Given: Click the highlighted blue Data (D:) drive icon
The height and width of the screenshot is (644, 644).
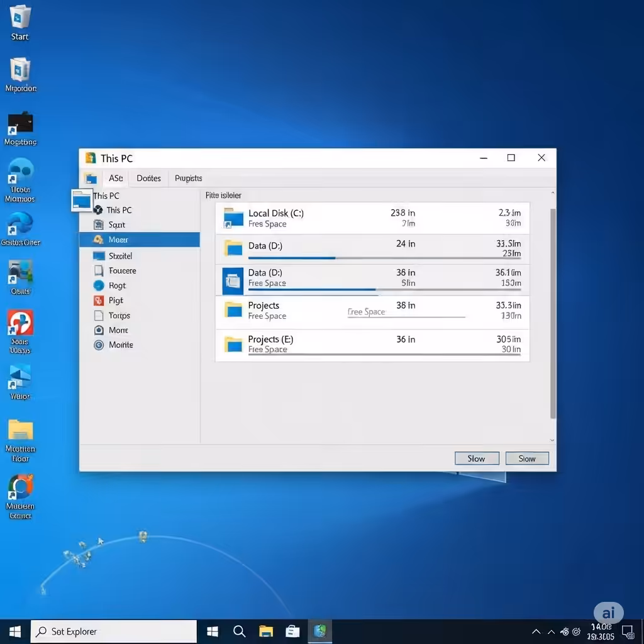Looking at the screenshot, I should click(x=233, y=281).
